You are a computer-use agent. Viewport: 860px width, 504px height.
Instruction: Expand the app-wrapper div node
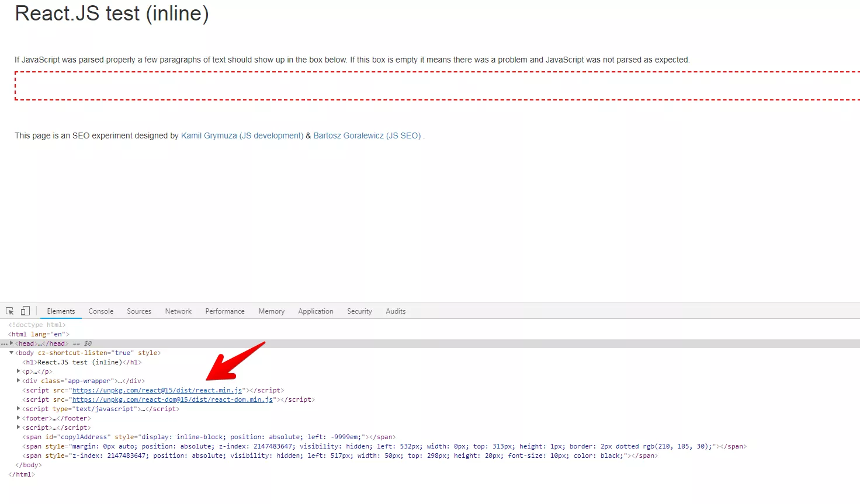tap(18, 381)
